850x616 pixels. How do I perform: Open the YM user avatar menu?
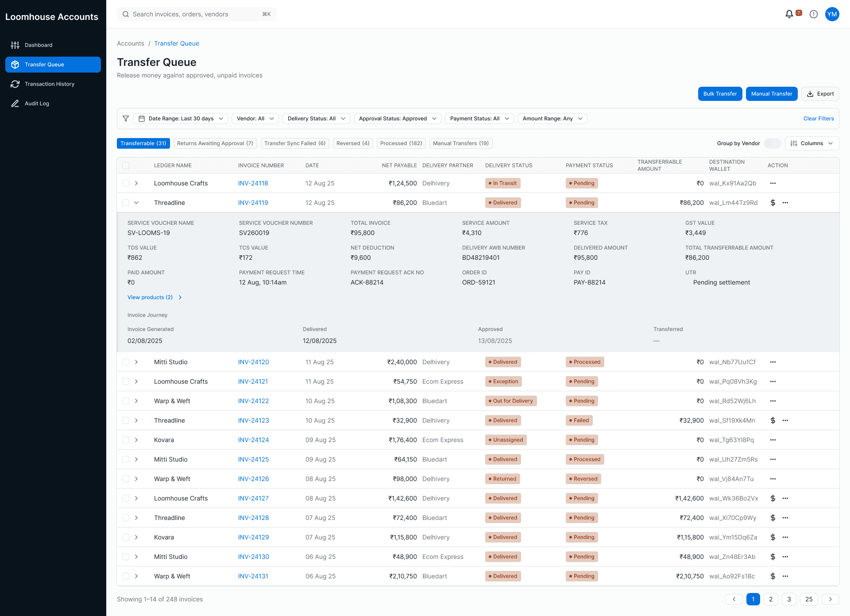(832, 14)
